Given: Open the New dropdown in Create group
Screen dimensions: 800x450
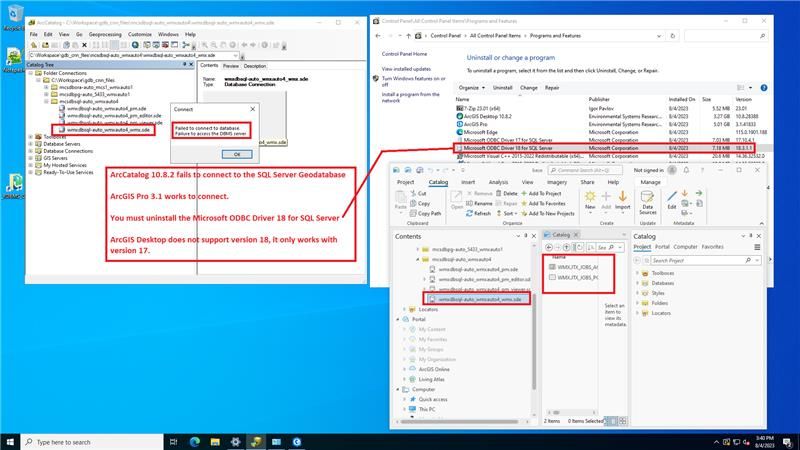Looking at the screenshot, I should click(590, 201).
